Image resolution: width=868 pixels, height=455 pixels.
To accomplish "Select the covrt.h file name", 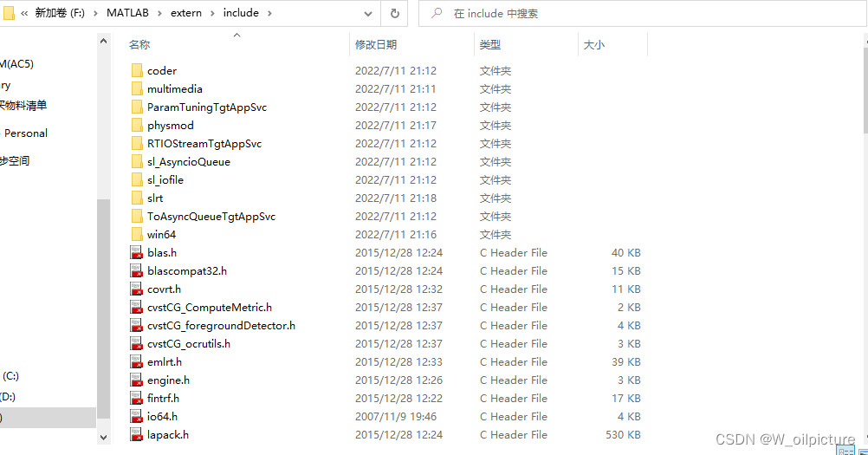I will point(164,289).
